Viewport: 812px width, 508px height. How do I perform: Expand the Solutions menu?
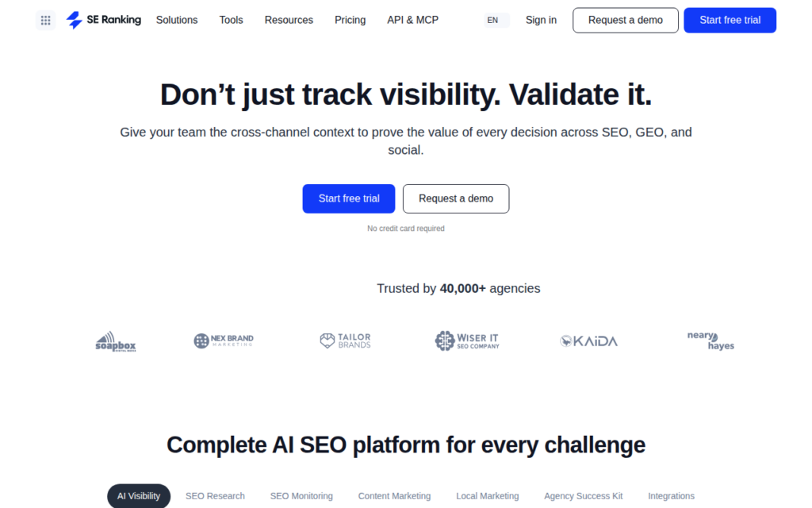click(177, 20)
